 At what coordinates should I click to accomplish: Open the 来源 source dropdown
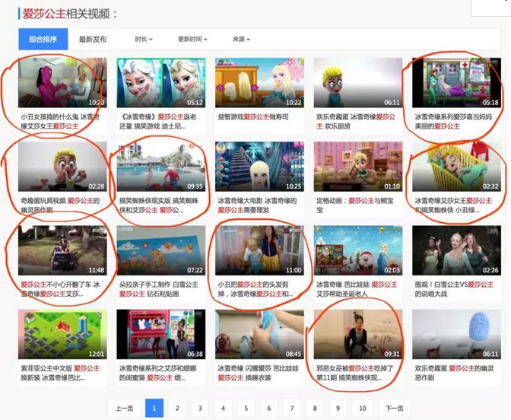pos(241,39)
